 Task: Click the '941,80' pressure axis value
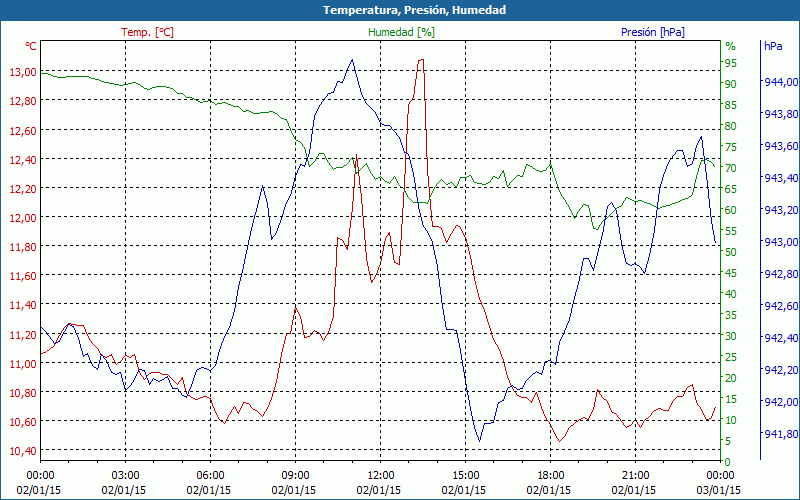point(781,434)
